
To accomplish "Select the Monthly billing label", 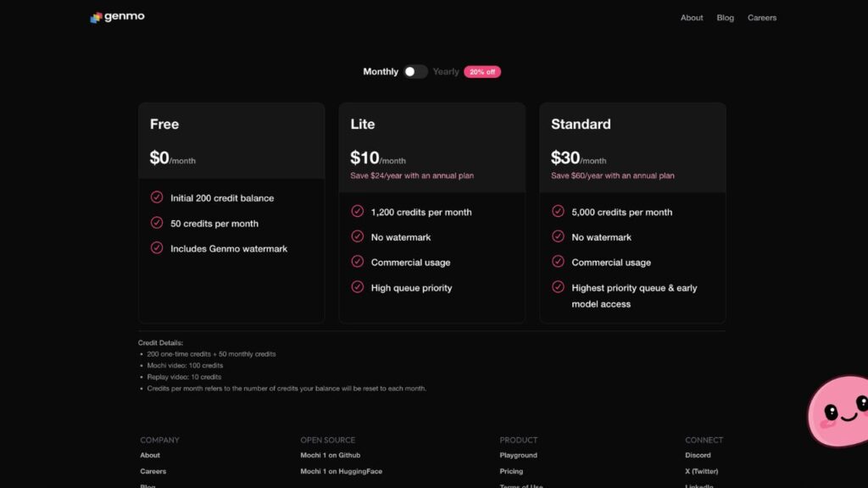I will [381, 72].
